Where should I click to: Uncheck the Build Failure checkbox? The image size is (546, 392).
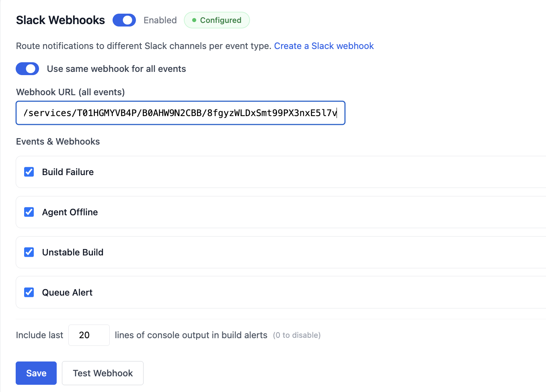(29, 172)
